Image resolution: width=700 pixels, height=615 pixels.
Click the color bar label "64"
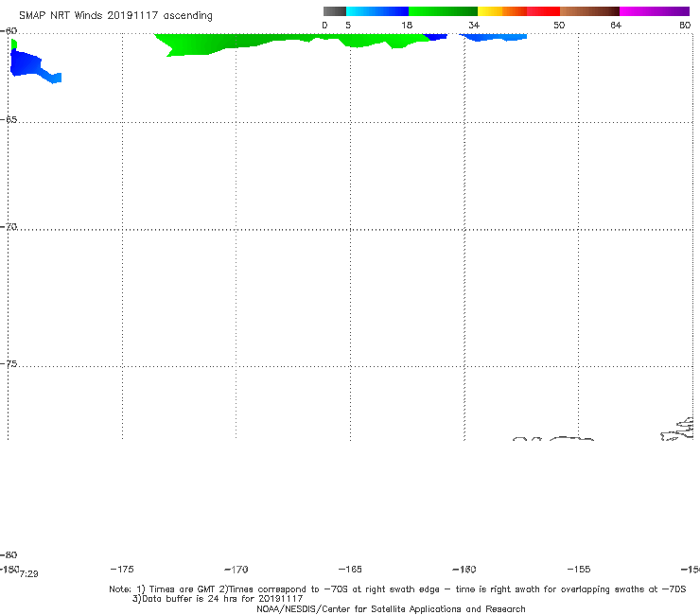click(x=616, y=25)
